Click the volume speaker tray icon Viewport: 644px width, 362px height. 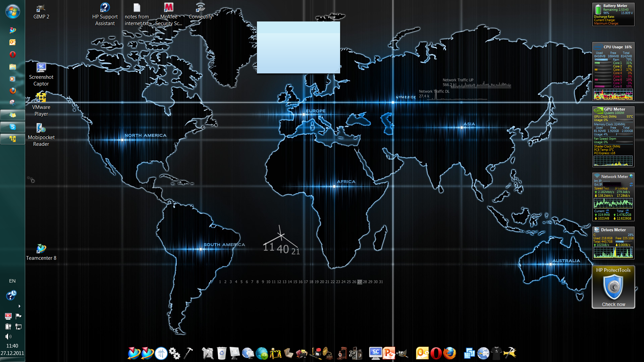click(8, 337)
